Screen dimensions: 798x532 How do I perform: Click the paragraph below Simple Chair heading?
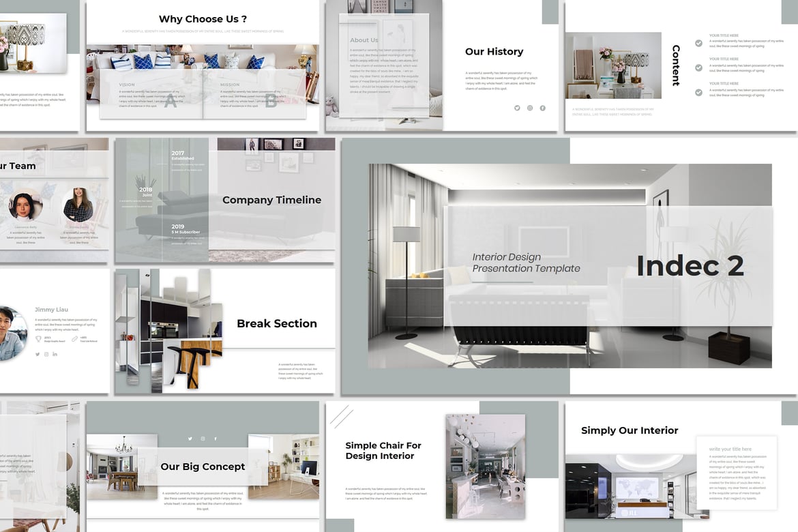[386, 493]
